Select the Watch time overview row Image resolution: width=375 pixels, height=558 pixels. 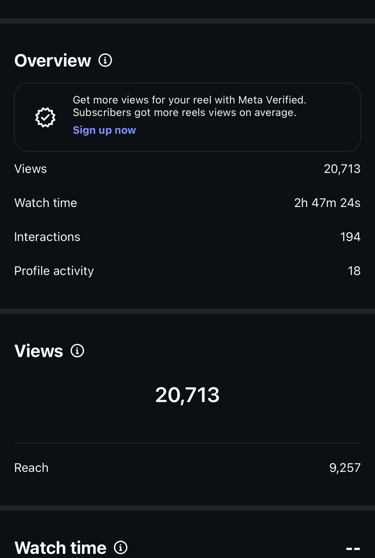click(188, 203)
